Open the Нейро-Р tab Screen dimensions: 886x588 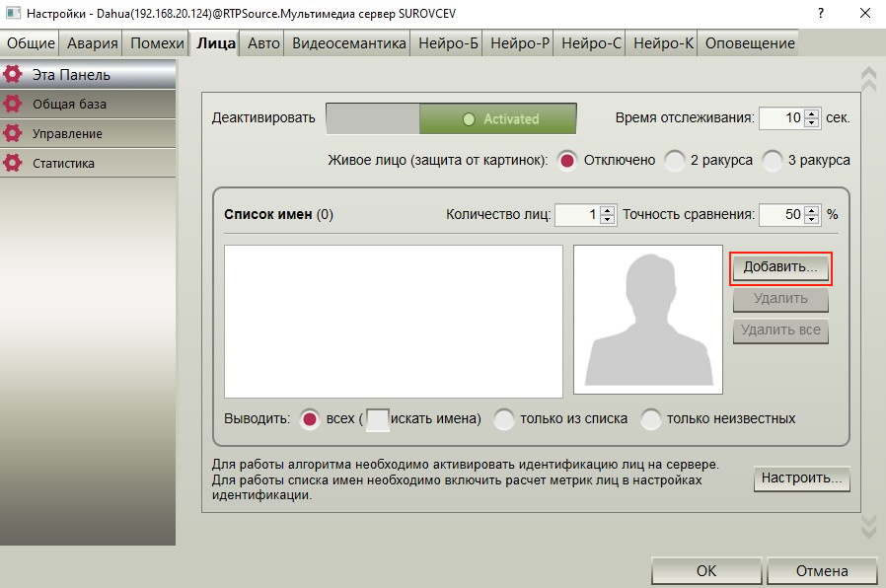[520, 43]
